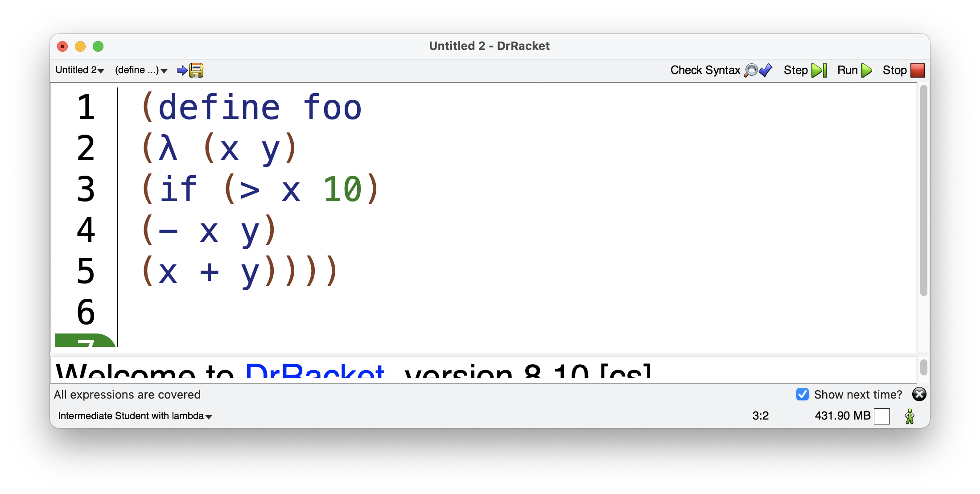980x494 pixels.
Task: Click the running-man background activity icon
Action: pyautogui.click(x=910, y=416)
